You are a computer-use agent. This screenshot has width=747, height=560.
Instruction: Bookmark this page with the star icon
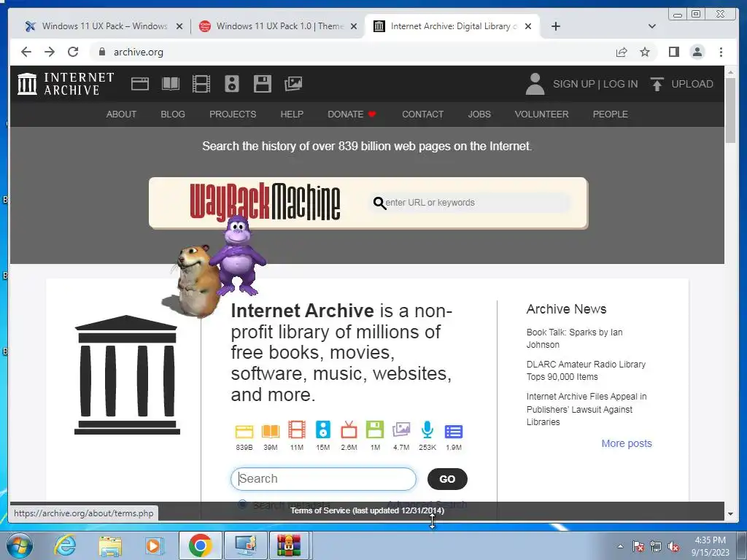645,52
